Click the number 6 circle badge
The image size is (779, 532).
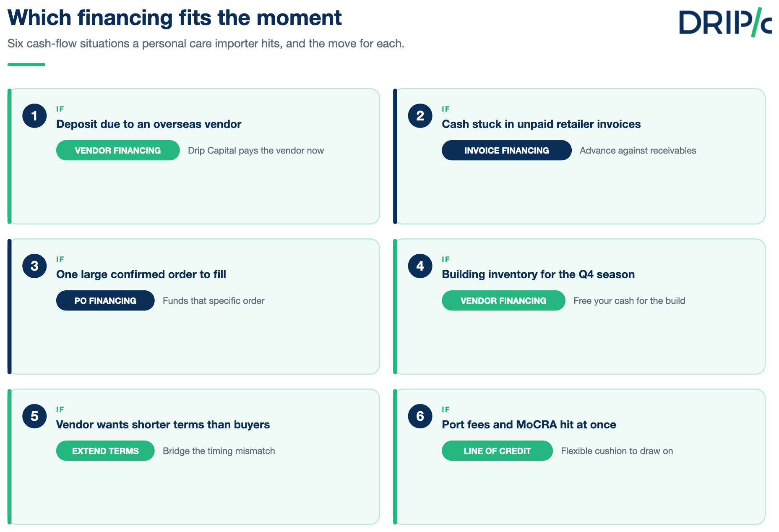(420, 416)
